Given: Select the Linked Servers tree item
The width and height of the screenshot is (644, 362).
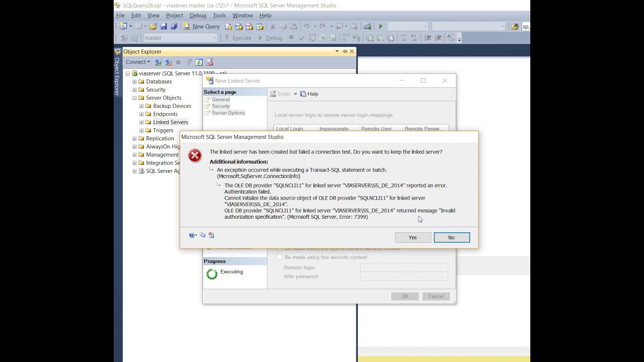Looking at the screenshot, I should coord(170,122).
